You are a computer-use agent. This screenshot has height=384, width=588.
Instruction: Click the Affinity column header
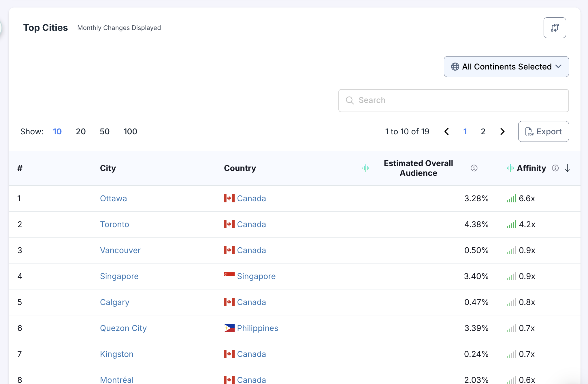pyautogui.click(x=531, y=168)
